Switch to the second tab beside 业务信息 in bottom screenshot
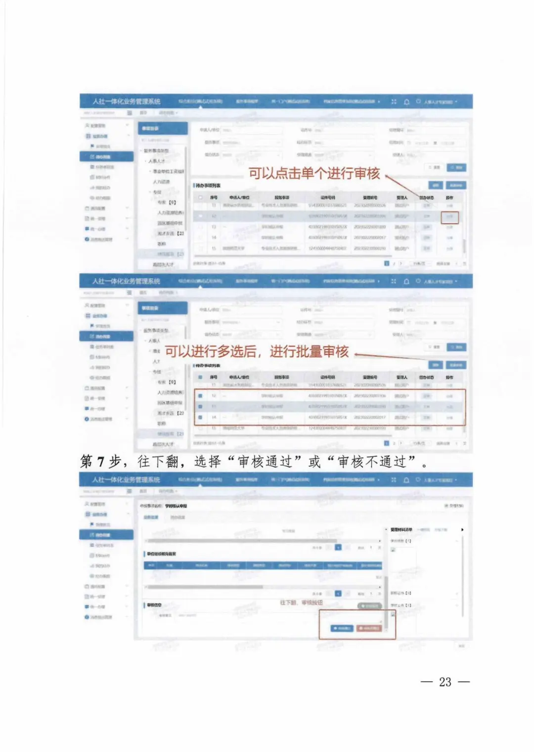The width and height of the screenshot is (534, 756). click(178, 518)
